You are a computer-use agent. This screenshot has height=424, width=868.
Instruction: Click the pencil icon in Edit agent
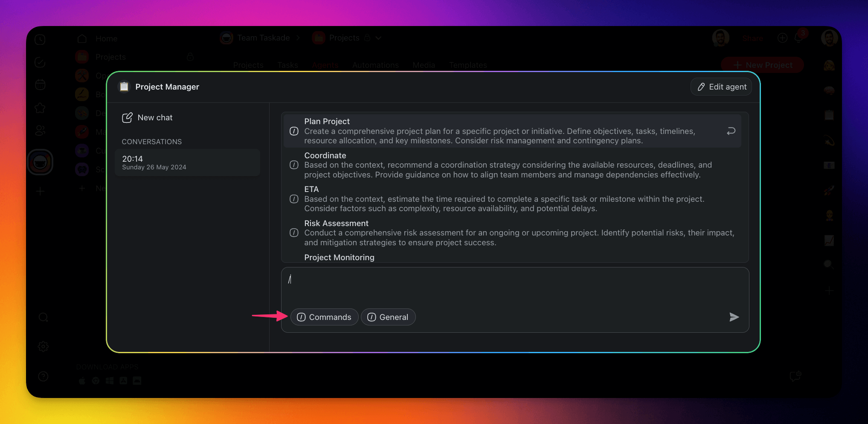(x=701, y=87)
